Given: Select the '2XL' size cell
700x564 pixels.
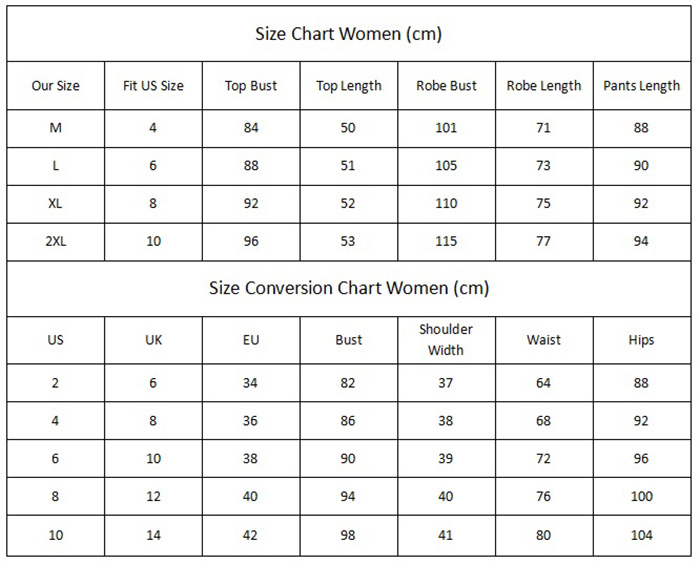Looking at the screenshot, I should pyautogui.click(x=55, y=241).
